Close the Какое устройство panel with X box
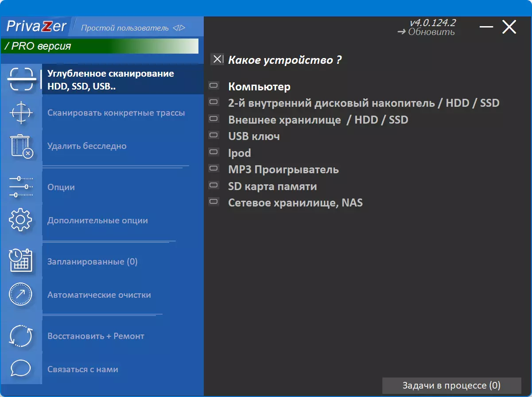 point(217,59)
